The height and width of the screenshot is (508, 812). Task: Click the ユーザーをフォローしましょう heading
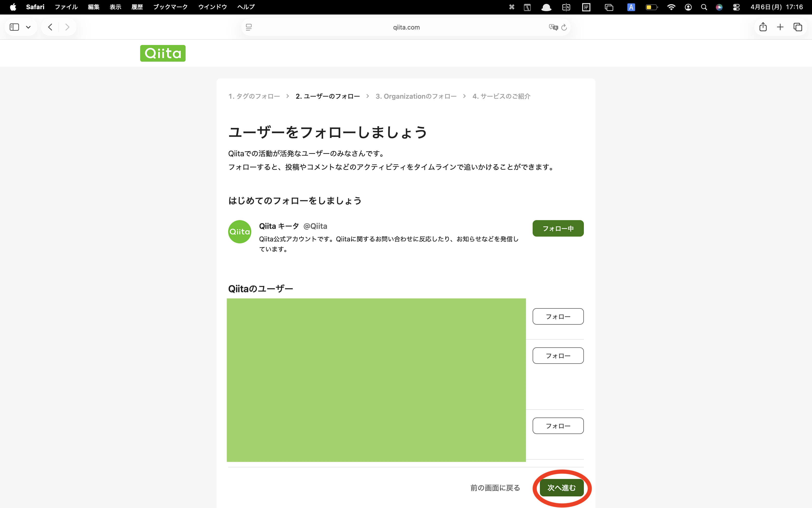pyautogui.click(x=327, y=132)
